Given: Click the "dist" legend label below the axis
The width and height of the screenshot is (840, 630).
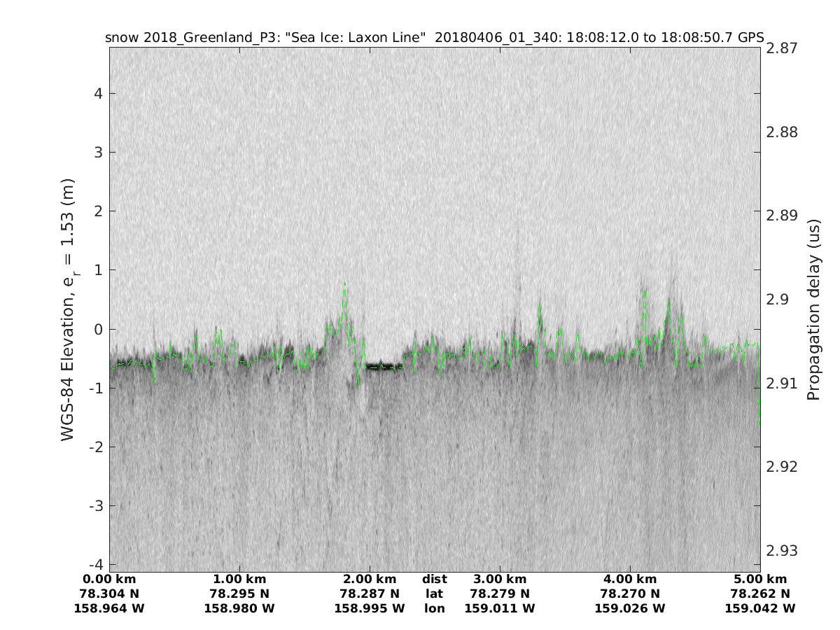Looking at the screenshot, I should [434, 579].
